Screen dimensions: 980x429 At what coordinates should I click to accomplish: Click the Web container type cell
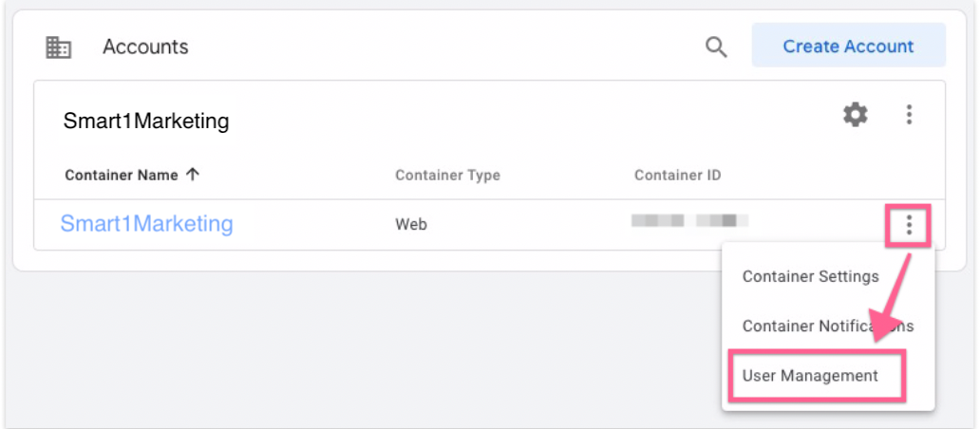point(411,225)
